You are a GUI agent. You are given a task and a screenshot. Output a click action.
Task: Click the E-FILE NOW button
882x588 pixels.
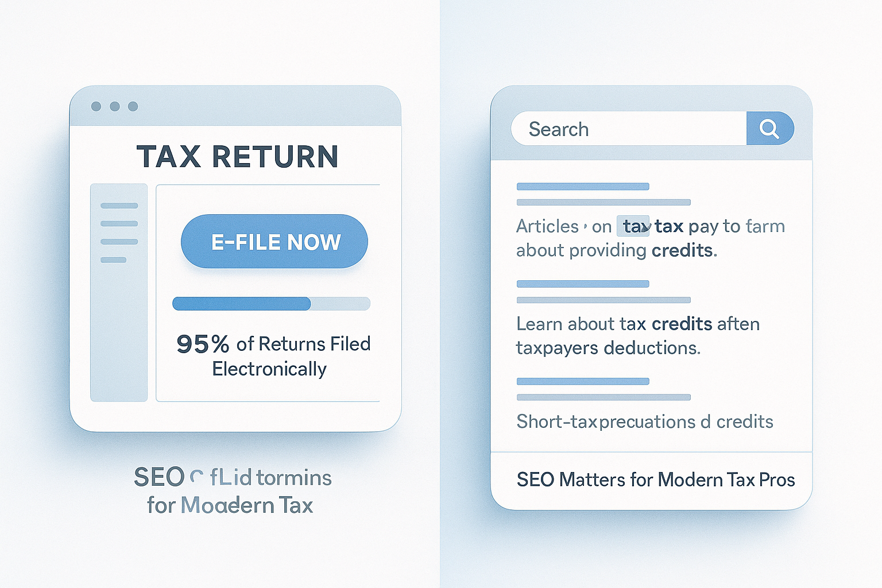[x=274, y=241]
